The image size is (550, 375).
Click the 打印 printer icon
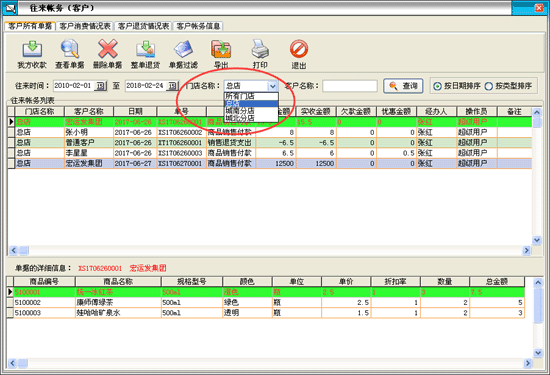click(260, 49)
